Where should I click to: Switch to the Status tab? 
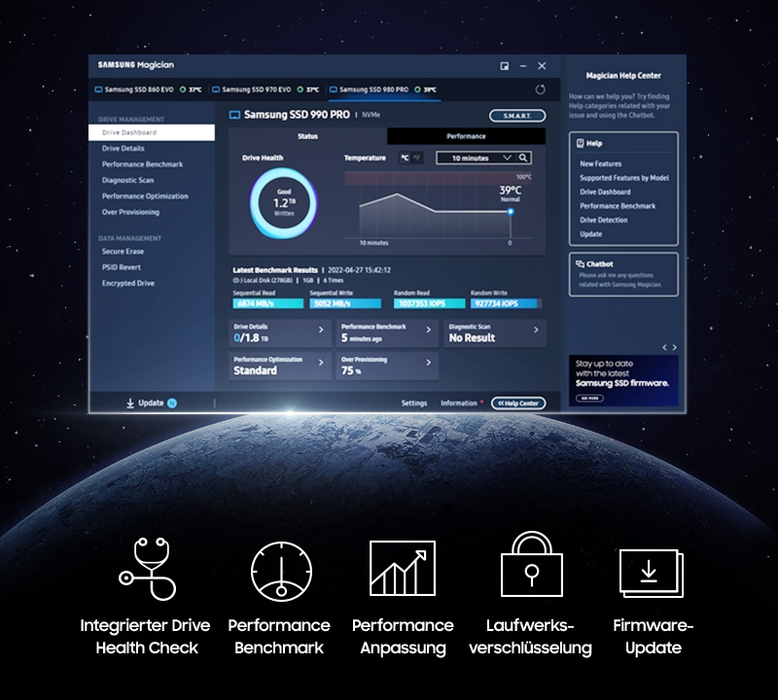(x=307, y=136)
